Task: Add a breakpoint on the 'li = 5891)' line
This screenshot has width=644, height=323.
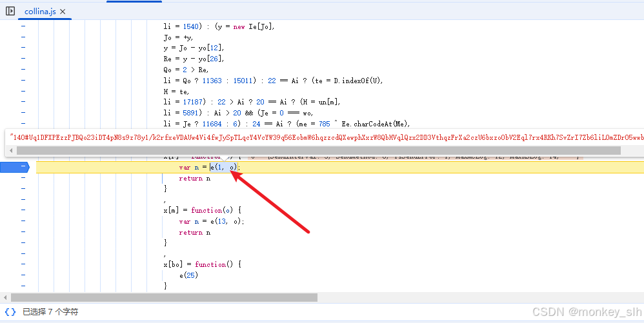Action: (23, 112)
